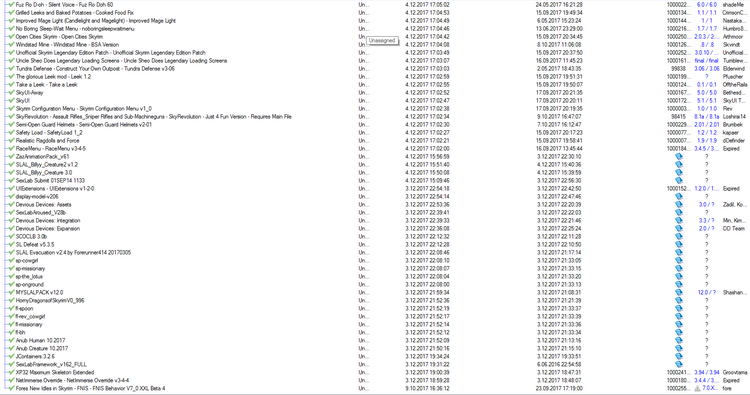Click the flag icon for SLAL Evacuation v2.4
This screenshot has height=395, width=750.
pos(679,252)
